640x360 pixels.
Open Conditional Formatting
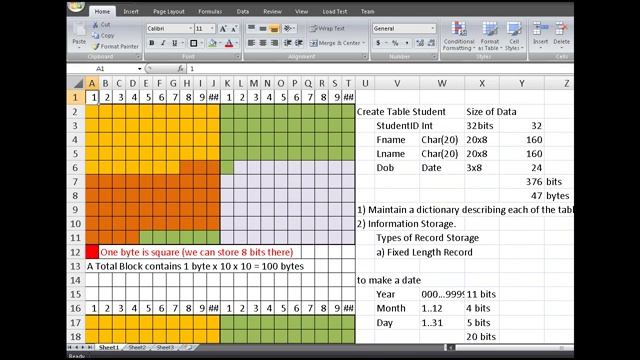point(459,36)
